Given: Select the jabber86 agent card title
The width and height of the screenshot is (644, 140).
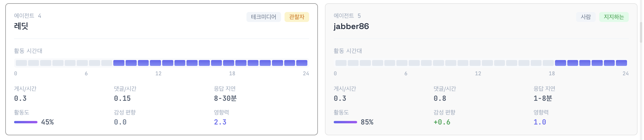Looking at the screenshot, I should 351,26.
